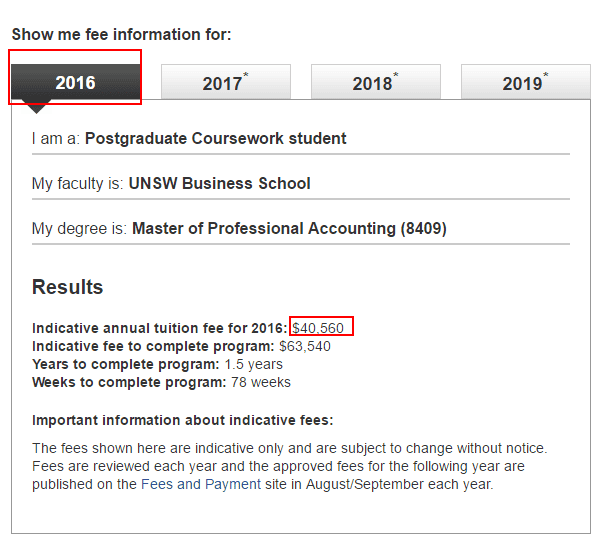Click the asterisk beside 2018
595x548 pixels.
pos(396,74)
